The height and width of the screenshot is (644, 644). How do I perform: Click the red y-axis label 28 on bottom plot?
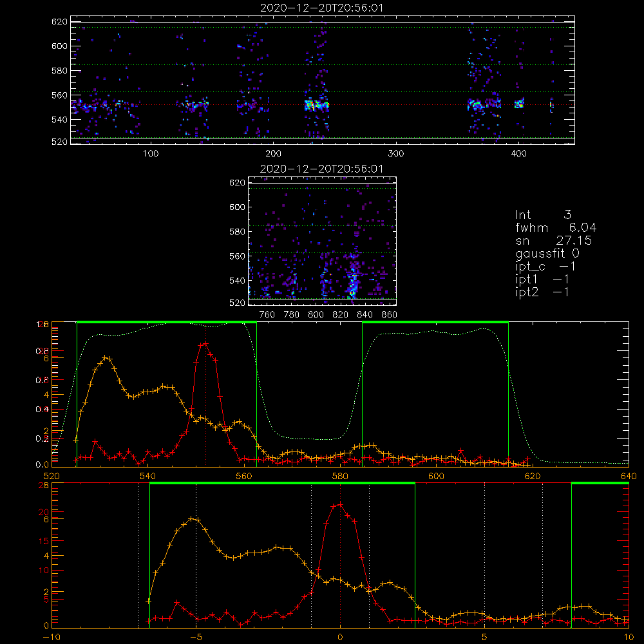[44, 486]
